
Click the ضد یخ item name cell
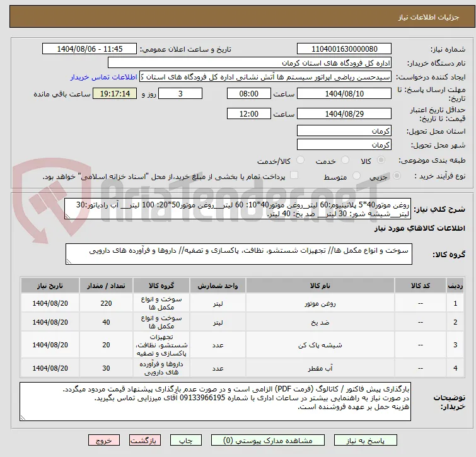point(320,322)
